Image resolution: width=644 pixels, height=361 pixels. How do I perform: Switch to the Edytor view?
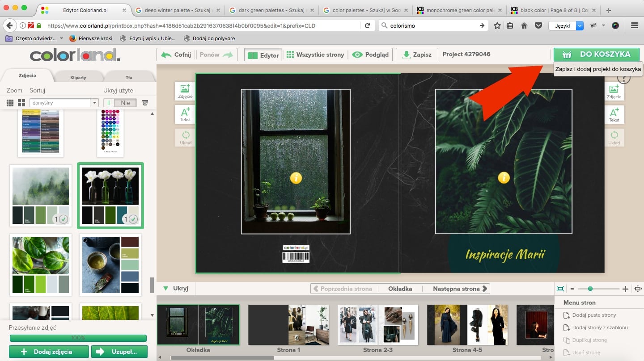263,55
